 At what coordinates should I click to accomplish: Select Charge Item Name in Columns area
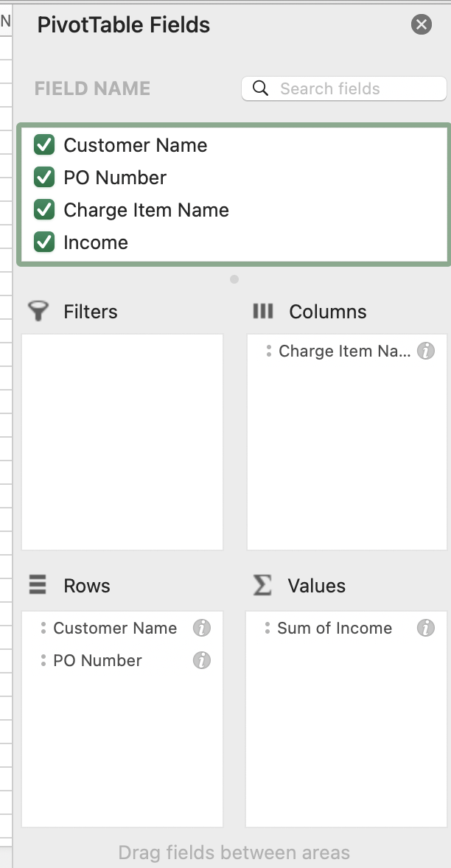344,351
